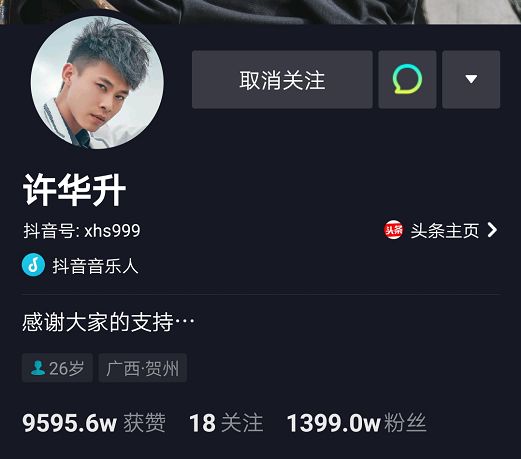Select the 26岁 age tag
Screen dimensions: 521x459
[x=57, y=368]
